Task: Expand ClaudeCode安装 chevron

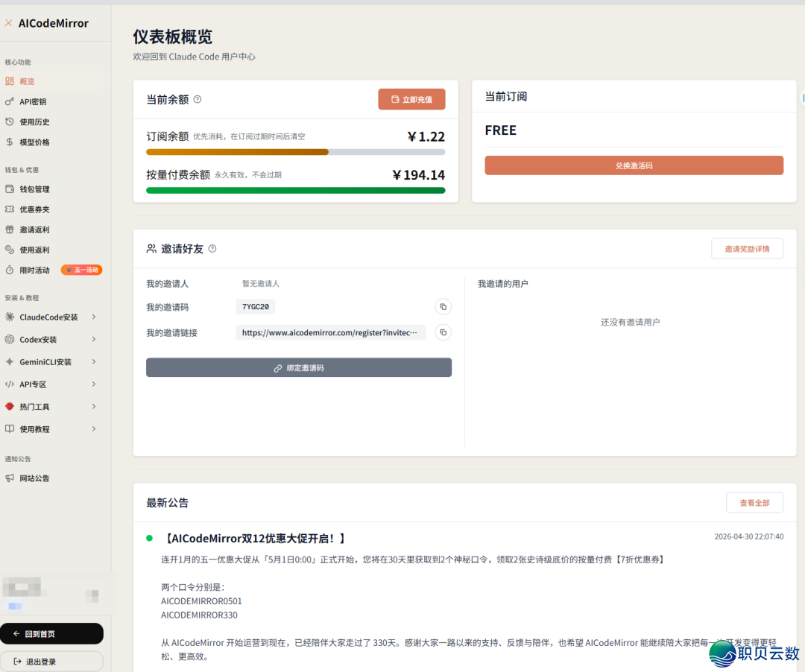Action: [x=94, y=317]
